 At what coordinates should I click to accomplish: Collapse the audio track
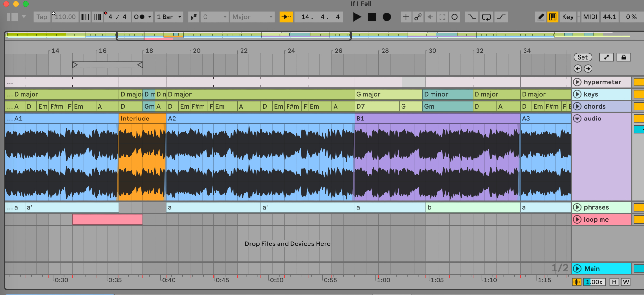tap(577, 119)
